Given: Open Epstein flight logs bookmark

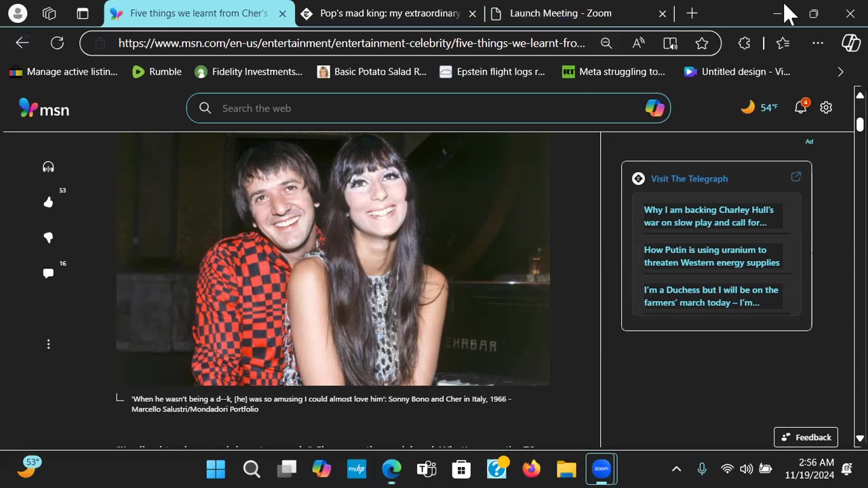Looking at the screenshot, I should (492, 71).
